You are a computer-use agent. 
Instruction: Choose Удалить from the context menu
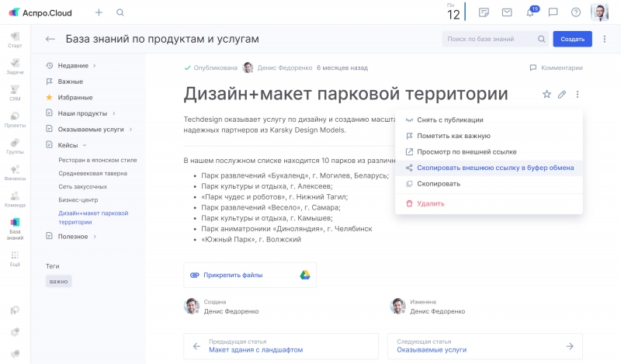430,203
